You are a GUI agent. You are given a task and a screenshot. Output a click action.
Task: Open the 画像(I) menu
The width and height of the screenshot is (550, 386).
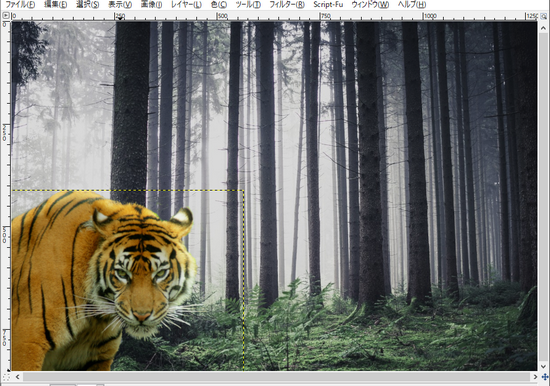[151, 5]
